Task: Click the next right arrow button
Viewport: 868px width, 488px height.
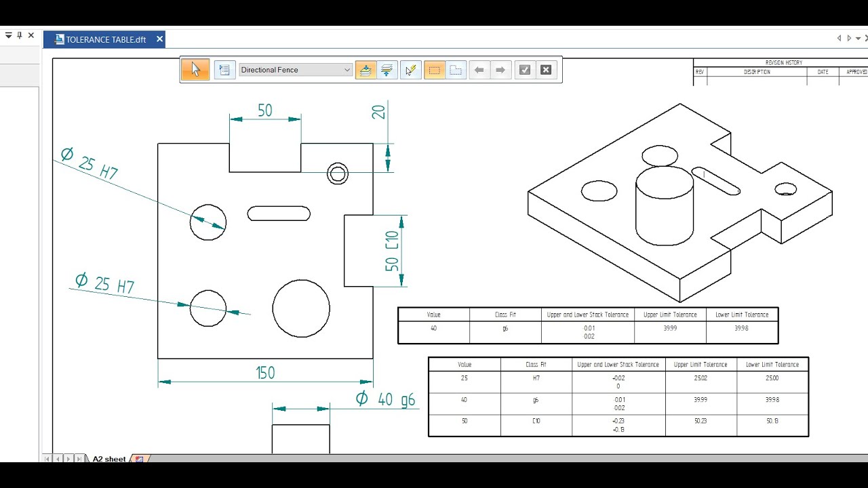Action: point(500,70)
